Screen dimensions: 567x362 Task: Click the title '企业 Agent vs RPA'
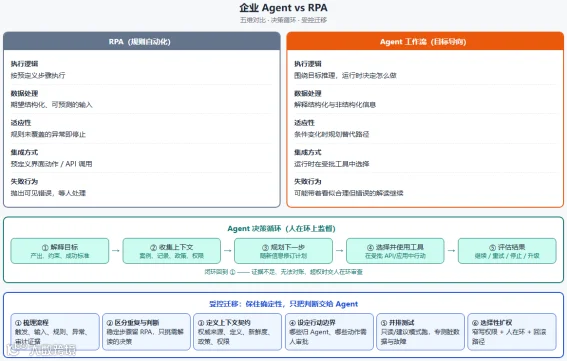click(283, 8)
